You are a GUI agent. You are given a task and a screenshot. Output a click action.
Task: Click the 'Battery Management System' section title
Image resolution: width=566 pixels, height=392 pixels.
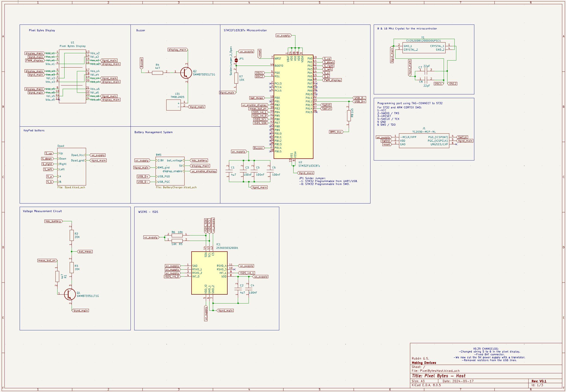coord(153,132)
